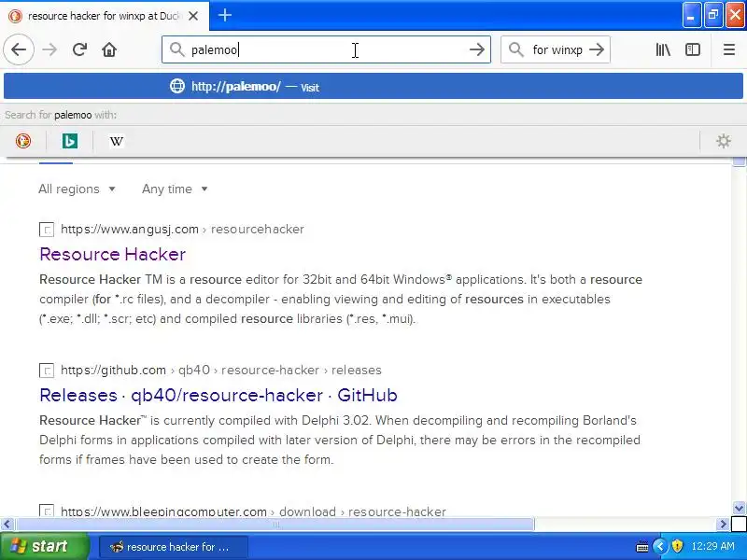Open the Resource Hacker result link
Image resolution: width=747 pixels, height=560 pixels.
[x=112, y=254]
